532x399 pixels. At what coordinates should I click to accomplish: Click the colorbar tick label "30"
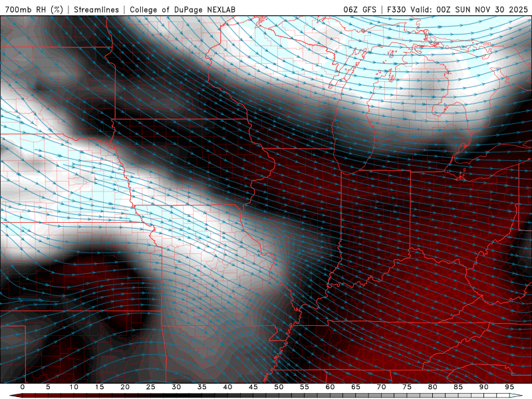[x=176, y=387]
